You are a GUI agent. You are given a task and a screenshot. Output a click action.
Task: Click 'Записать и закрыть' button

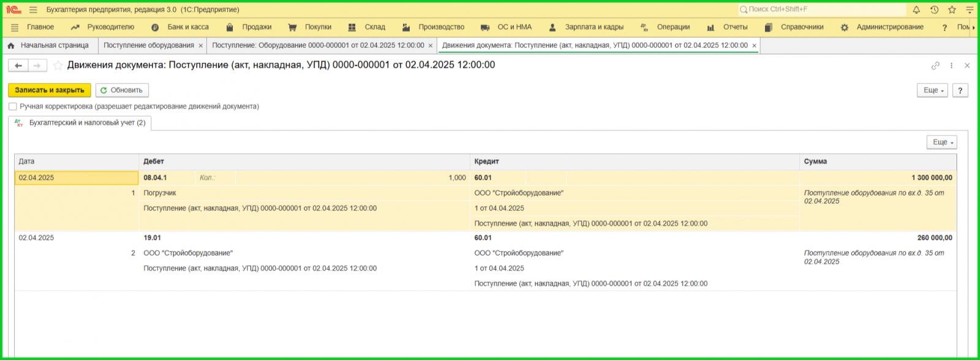click(50, 90)
